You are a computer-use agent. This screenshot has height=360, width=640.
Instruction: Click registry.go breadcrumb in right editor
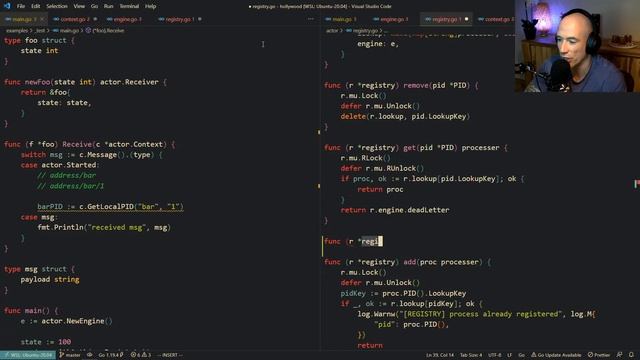[x=362, y=31]
